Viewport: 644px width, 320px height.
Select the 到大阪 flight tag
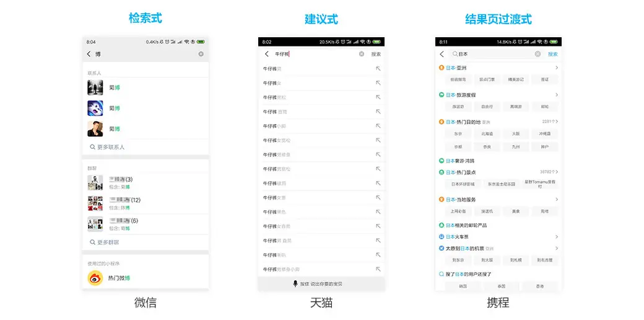[487, 260]
